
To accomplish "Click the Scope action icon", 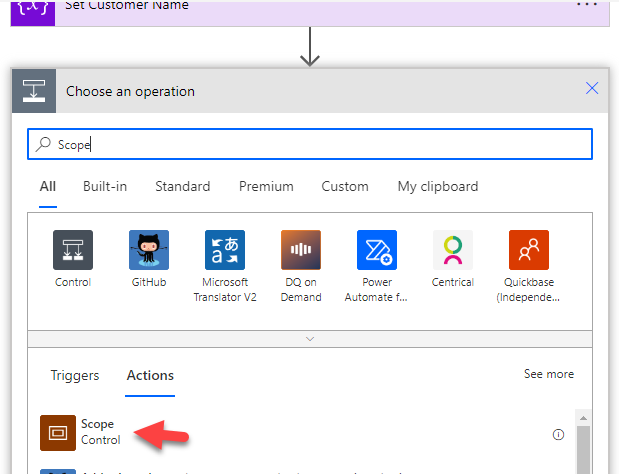I will click(x=59, y=433).
